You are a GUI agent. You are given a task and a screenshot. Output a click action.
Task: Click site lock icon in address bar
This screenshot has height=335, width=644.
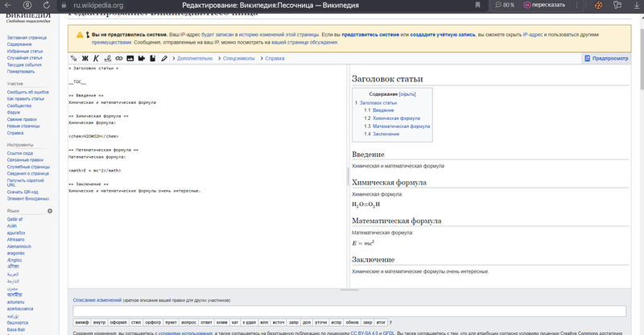pyautogui.click(x=64, y=6)
